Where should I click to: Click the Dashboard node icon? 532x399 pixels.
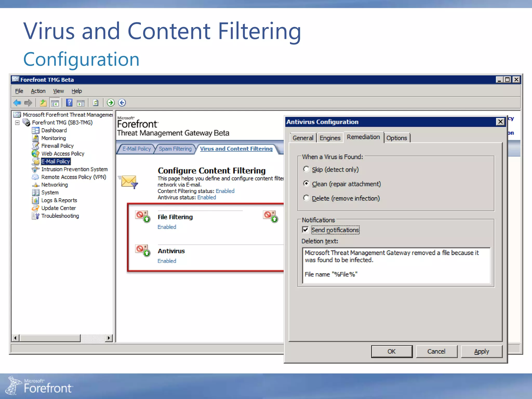(35, 130)
